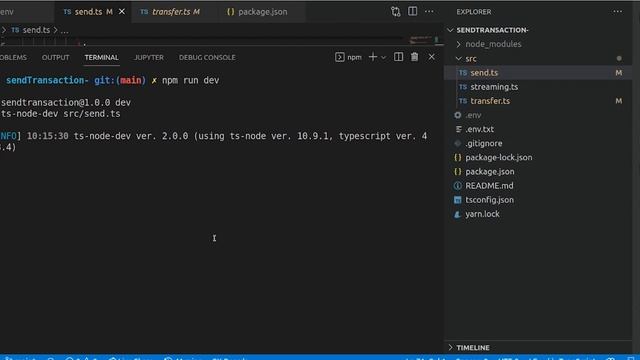
Task: Collapse the src folder
Action: [x=538, y=58]
